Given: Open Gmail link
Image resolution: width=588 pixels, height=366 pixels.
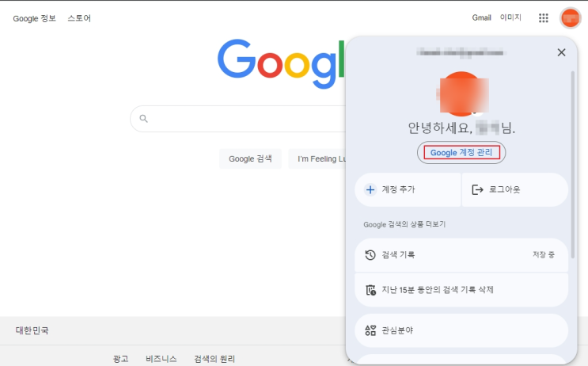Looking at the screenshot, I should pyautogui.click(x=481, y=17).
